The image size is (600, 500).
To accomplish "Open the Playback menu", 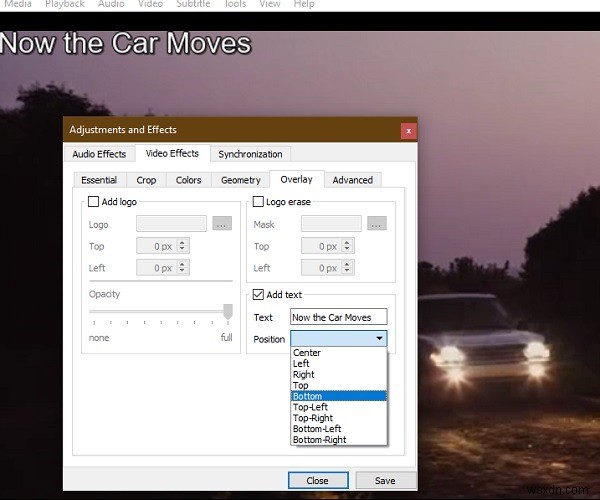I will (65, 4).
